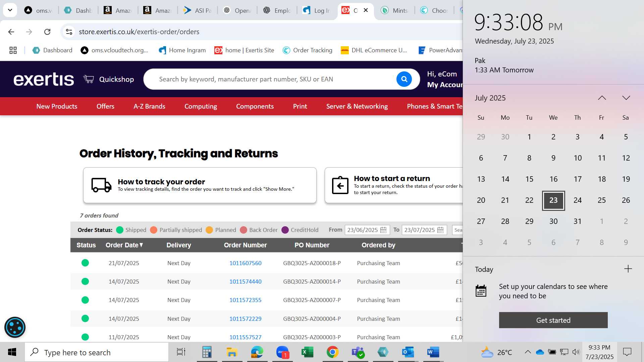This screenshot has height=362, width=644.
Task: Click the blue search magnifier button
Action: tap(404, 79)
